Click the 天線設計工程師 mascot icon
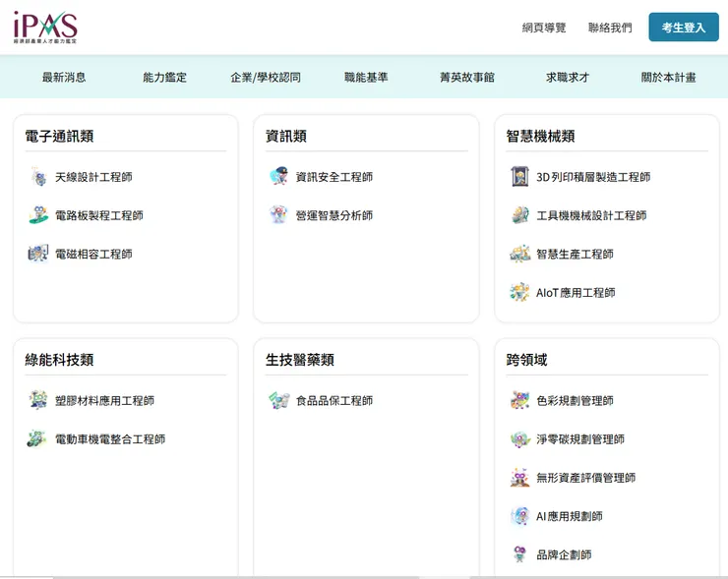The height and width of the screenshot is (579, 728). 38,177
